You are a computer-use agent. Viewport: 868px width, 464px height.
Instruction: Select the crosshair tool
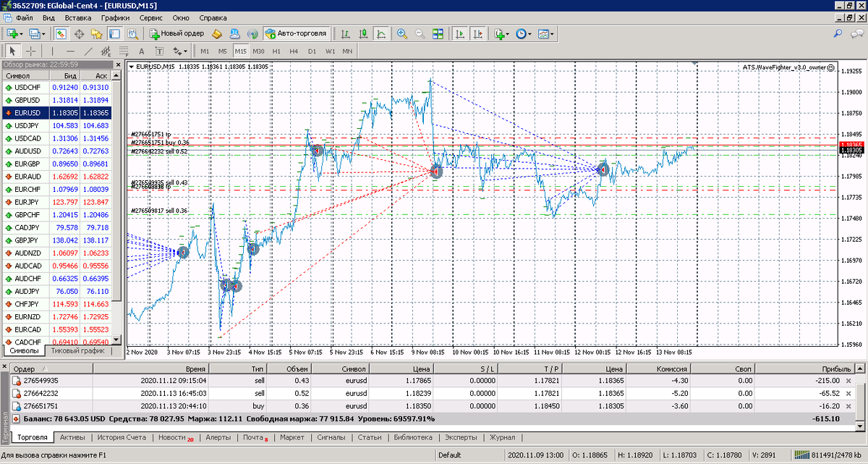30,51
